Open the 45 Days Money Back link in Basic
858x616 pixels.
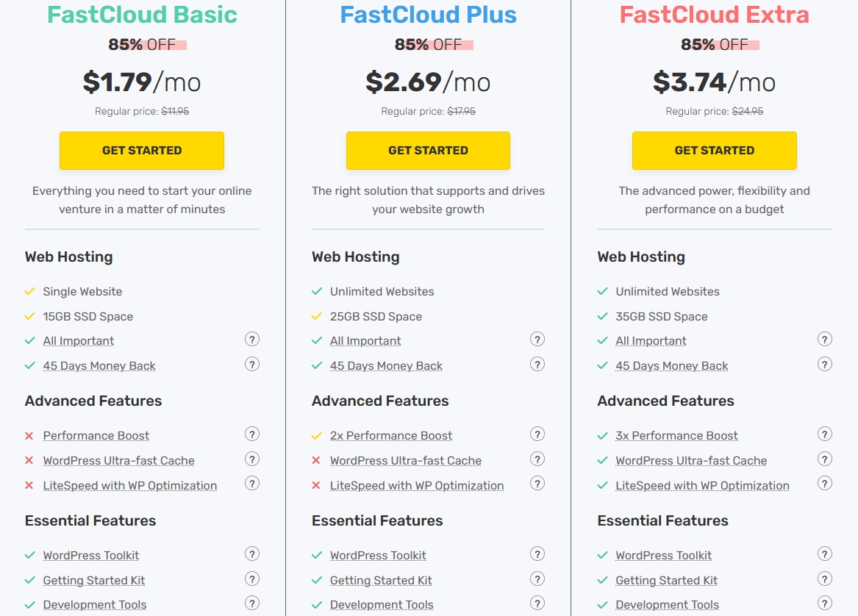[99, 366]
